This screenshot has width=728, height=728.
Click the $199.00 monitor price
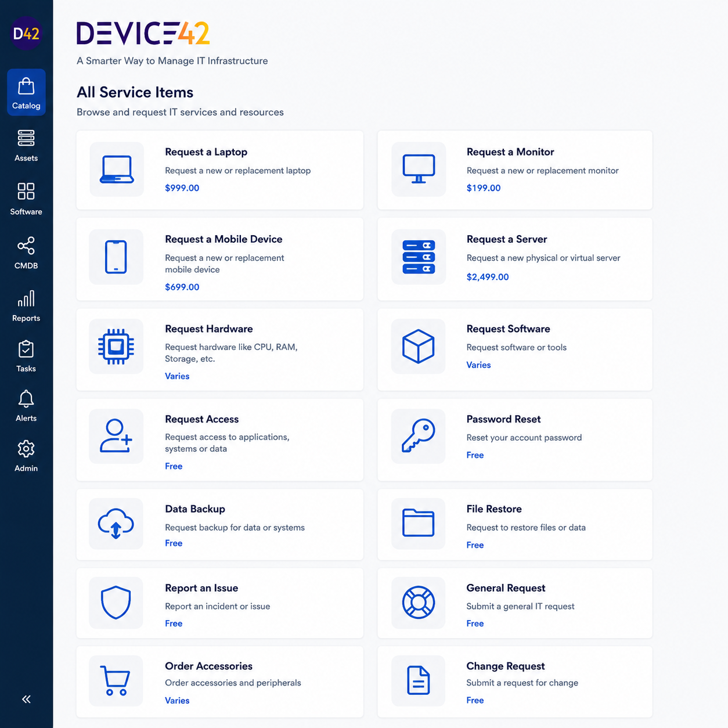(x=484, y=188)
